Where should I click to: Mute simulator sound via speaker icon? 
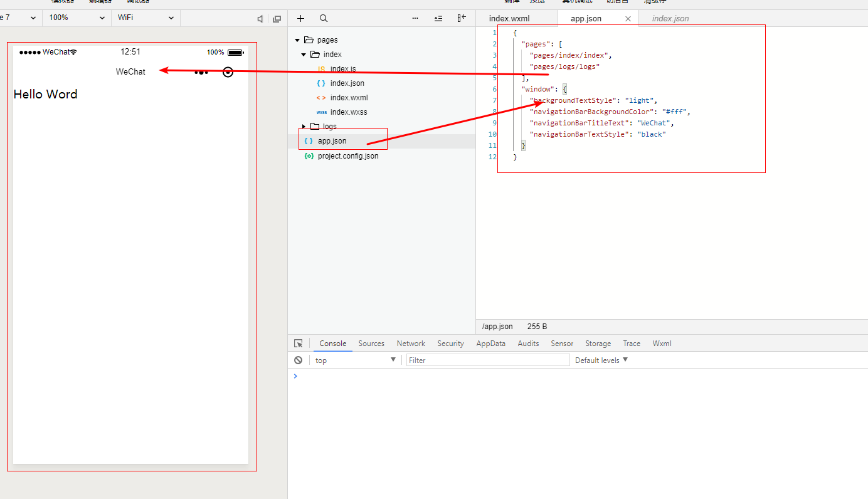click(260, 19)
